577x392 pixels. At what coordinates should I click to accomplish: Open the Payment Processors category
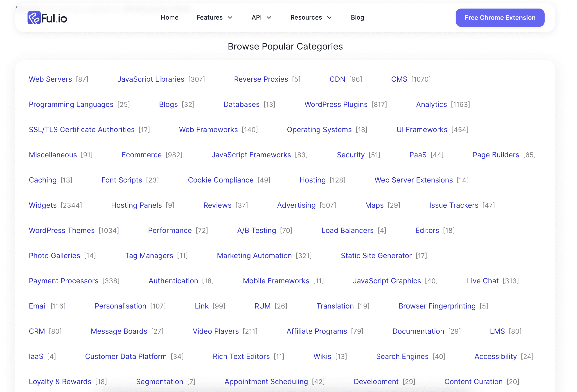coord(63,281)
